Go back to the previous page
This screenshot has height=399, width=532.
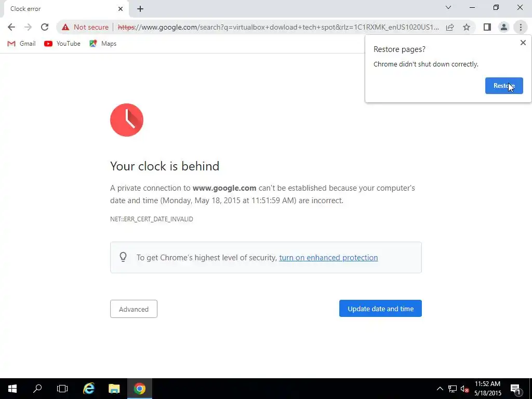pos(11,27)
